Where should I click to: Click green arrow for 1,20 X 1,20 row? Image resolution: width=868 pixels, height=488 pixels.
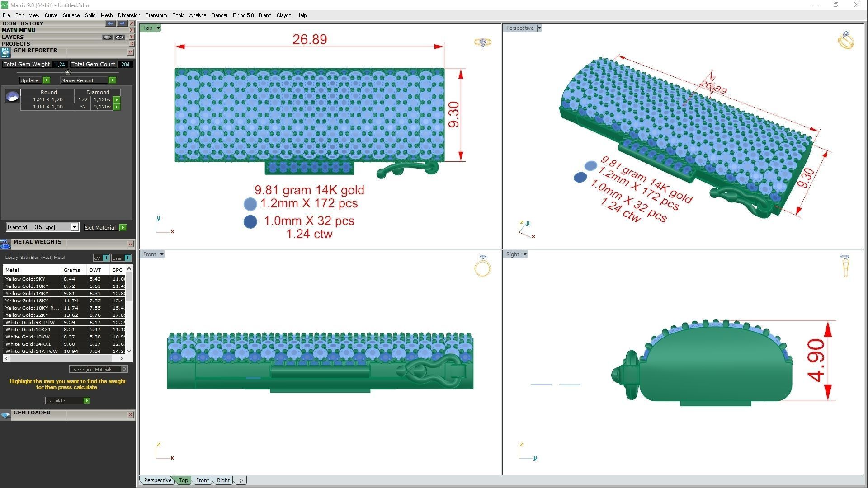pos(117,99)
